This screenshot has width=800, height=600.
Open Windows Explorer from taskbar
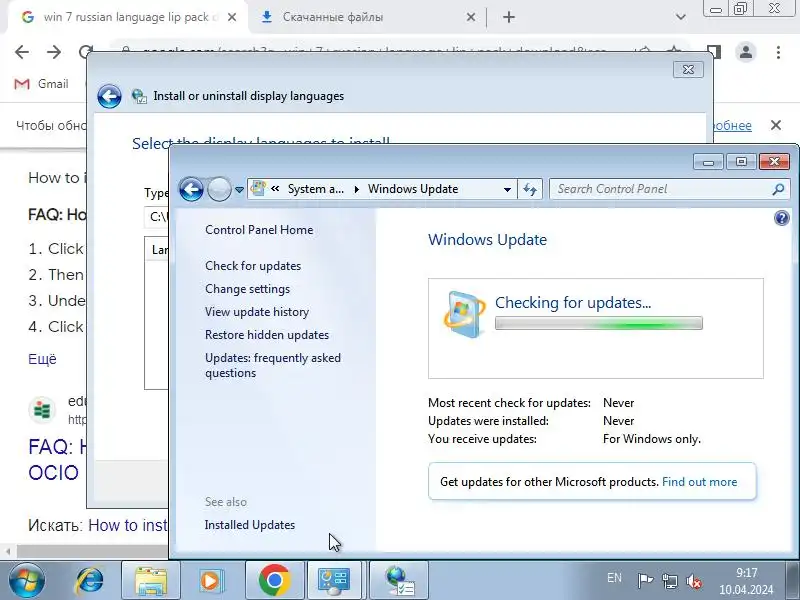151,581
